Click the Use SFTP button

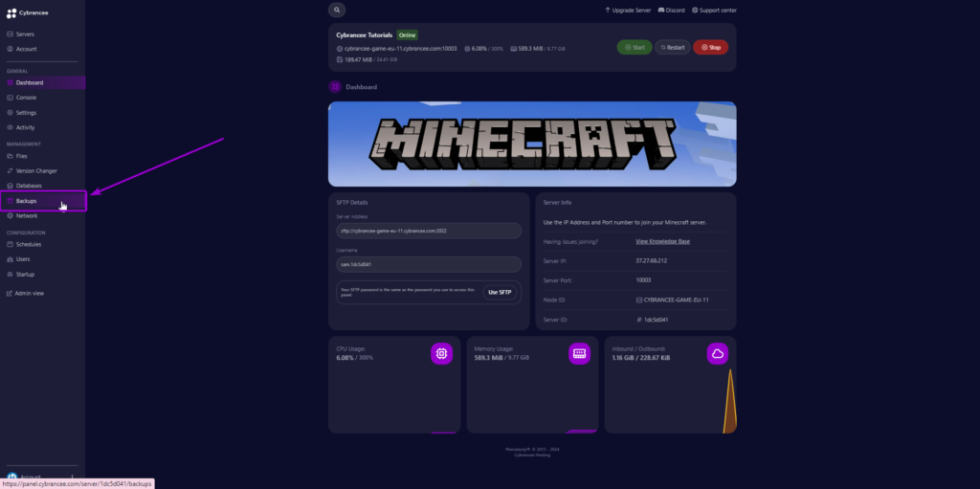[500, 292]
